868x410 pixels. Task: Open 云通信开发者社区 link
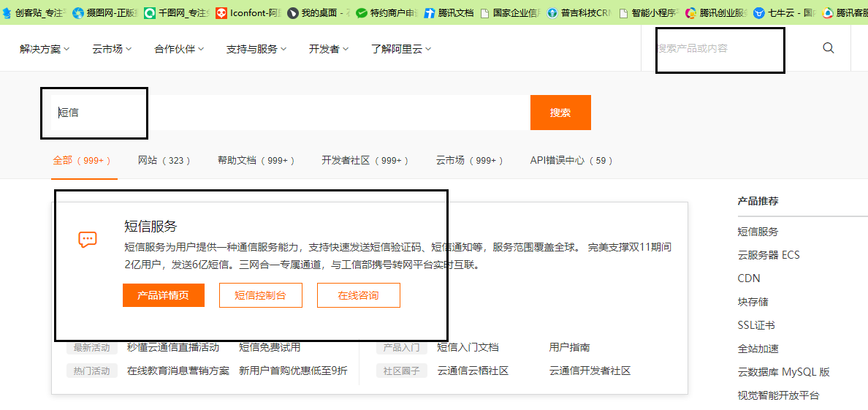(x=590, y=371)
